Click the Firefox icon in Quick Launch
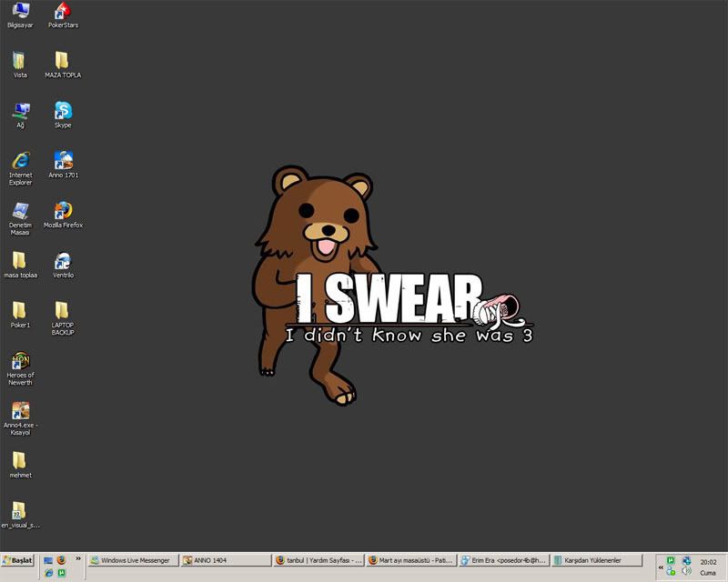728x582 pixels. tap(62, 561)
